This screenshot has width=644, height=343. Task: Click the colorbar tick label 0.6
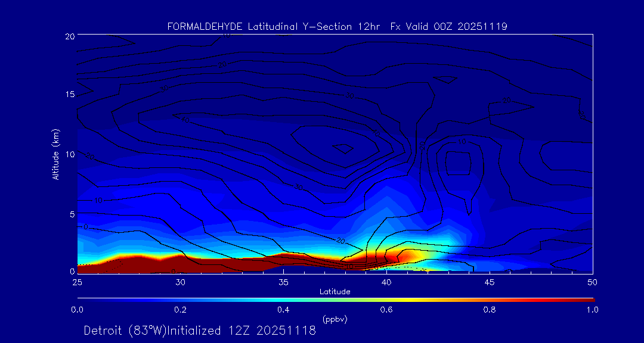pyautogui.click(x=386, y=310)
